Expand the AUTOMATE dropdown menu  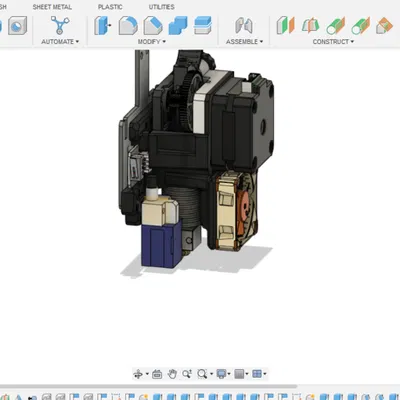point(60,42)
